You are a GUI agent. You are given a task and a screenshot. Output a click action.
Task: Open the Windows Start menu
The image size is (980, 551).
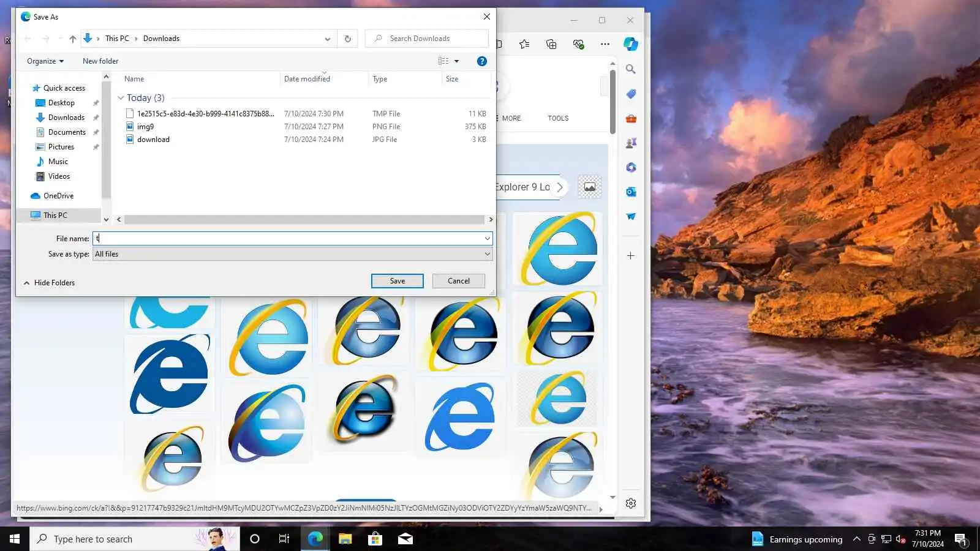tap(15, 539)
